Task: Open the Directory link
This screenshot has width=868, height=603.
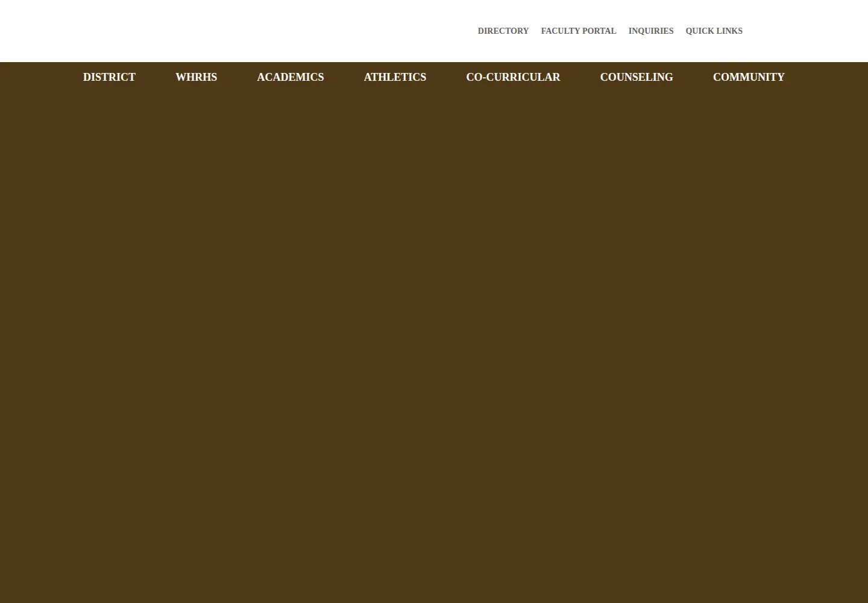Action: pyautogui.click(x=503, y=31)
